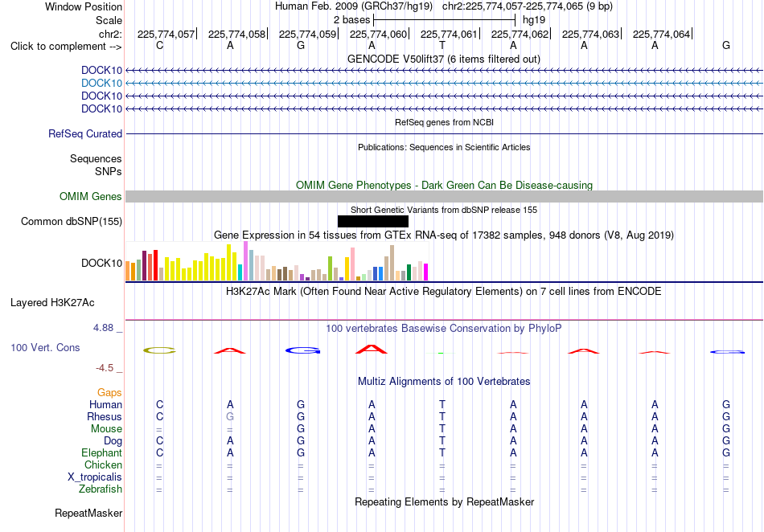
Task: Click 'RefSeq genes from NCBI' title
Action: [x=445, y=123]
